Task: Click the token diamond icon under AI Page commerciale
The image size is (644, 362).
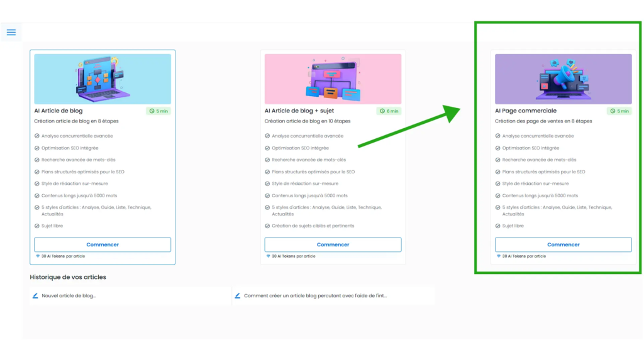Action: pos(499,256)
